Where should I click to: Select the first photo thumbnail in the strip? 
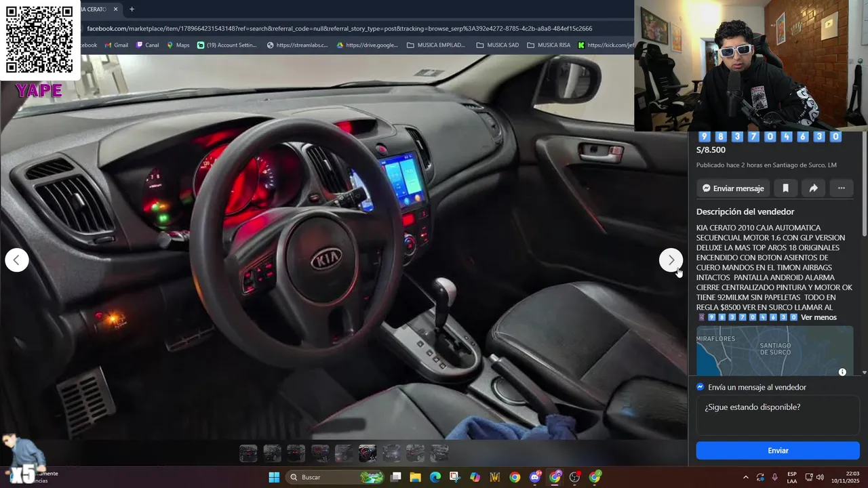tap(248, 453)
